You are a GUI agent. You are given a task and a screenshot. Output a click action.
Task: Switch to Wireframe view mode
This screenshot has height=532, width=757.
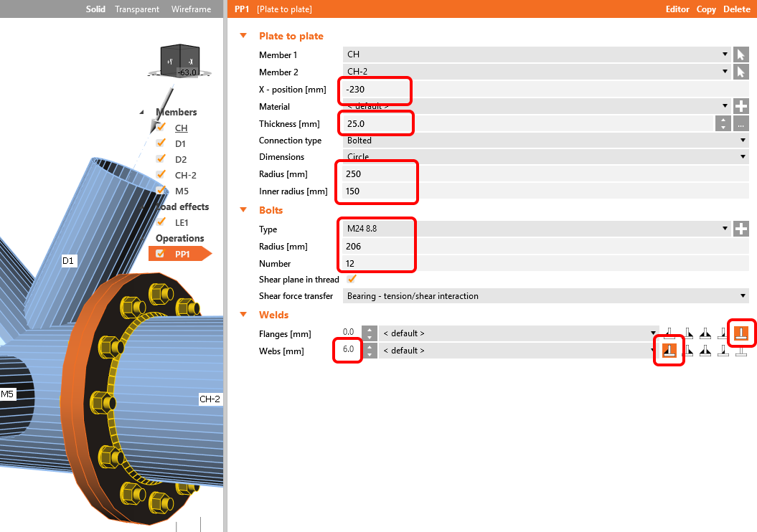192,9
